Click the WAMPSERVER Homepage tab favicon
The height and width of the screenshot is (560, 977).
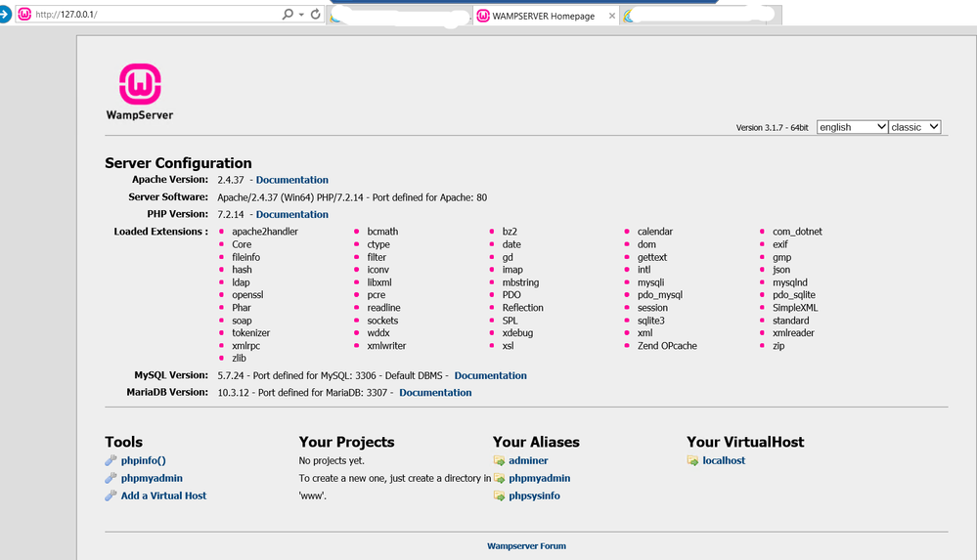(483, 16)
